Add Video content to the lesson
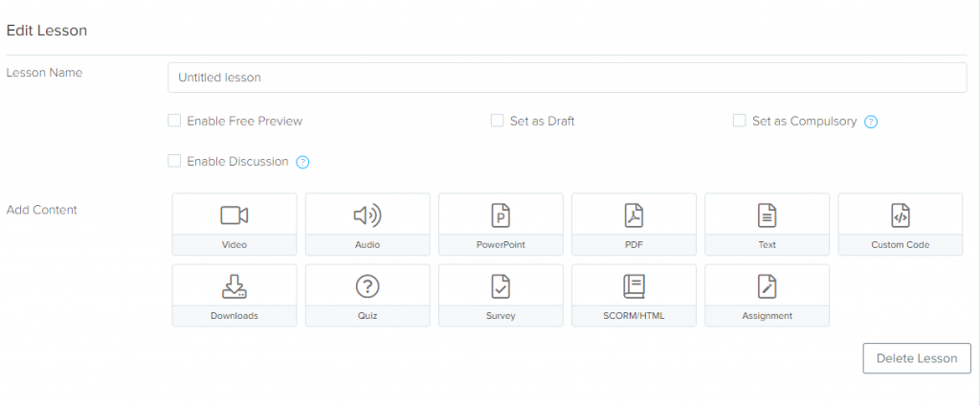980x406 pixels. 234,224
